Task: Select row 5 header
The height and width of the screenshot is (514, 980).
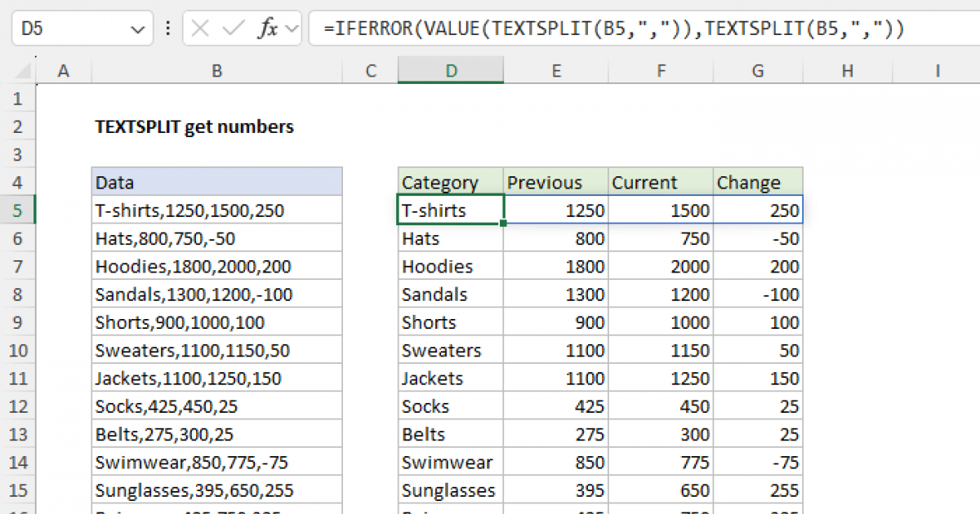Action: click(18, 210)
